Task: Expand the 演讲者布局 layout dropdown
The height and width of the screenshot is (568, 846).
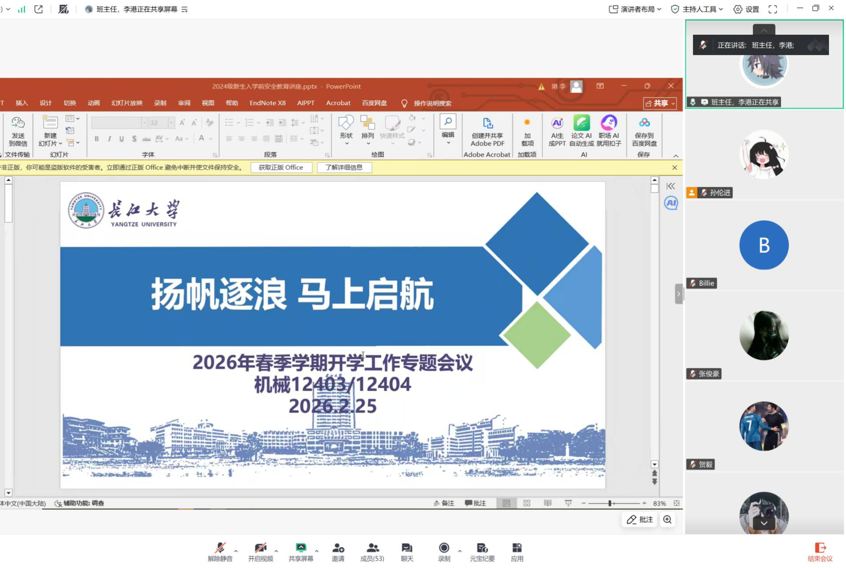Action: (635, 9)
